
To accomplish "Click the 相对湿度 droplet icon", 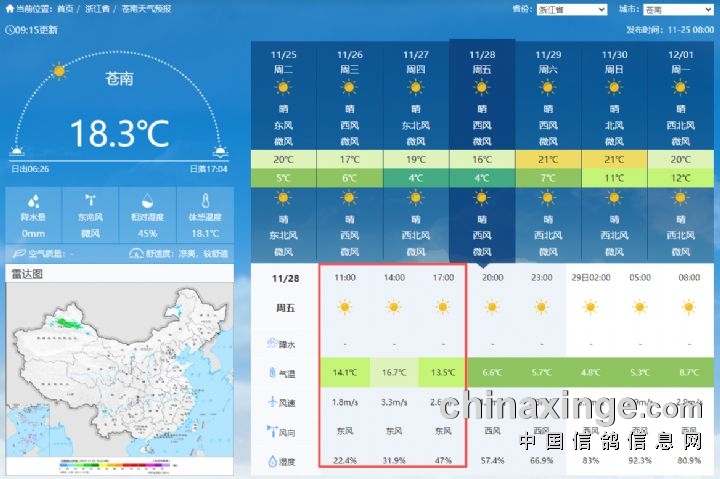I will 147,200.
